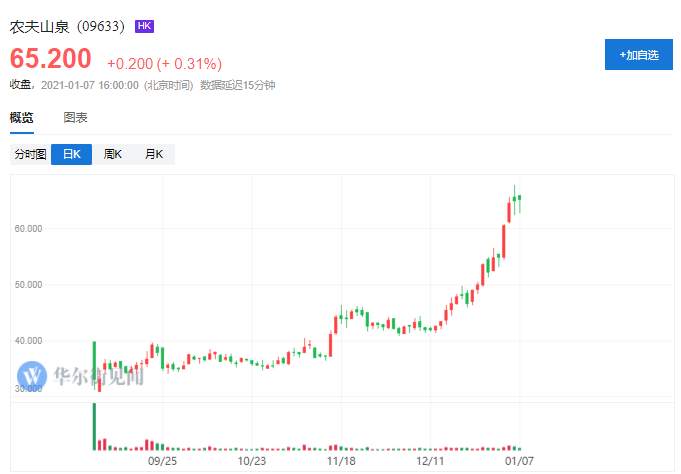Click the 数据延迟15分钟 delay notice
This screenshot has height=474, width=681.
pos(238,85)
